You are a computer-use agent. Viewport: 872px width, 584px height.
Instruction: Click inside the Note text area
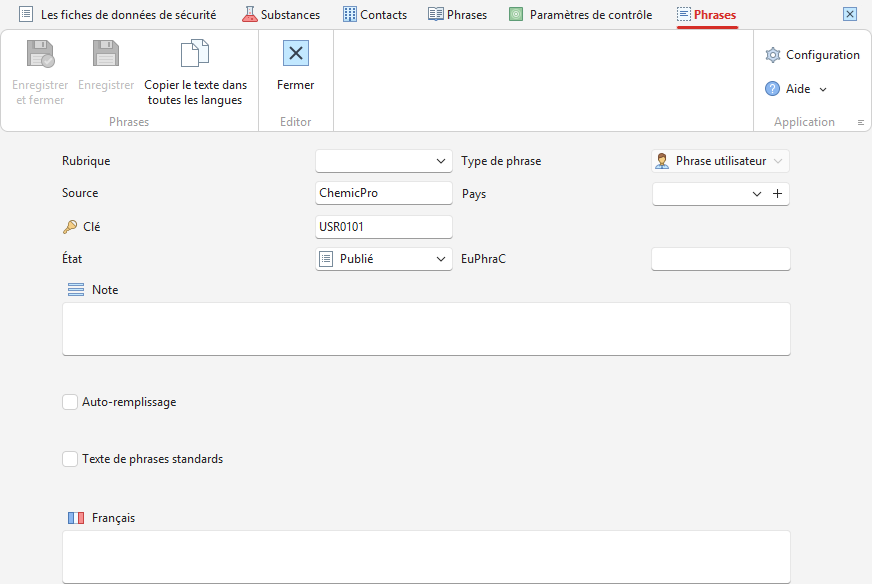tap(426, 329)
